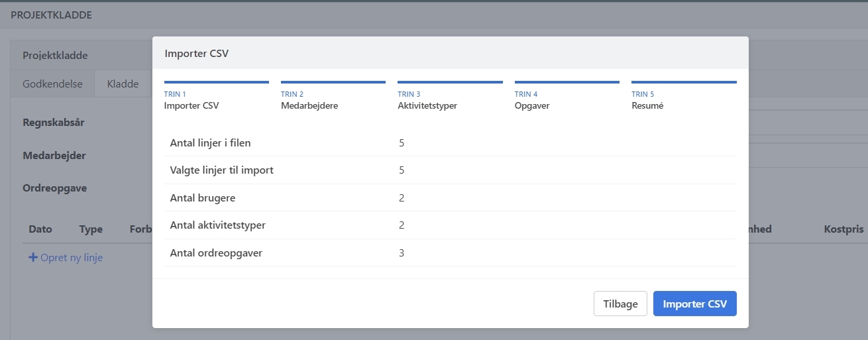Select the Kostpris column header
Image resolution: width=868 pixels, height=340 pixels.
pyautogui.click(x=843, y=229)
